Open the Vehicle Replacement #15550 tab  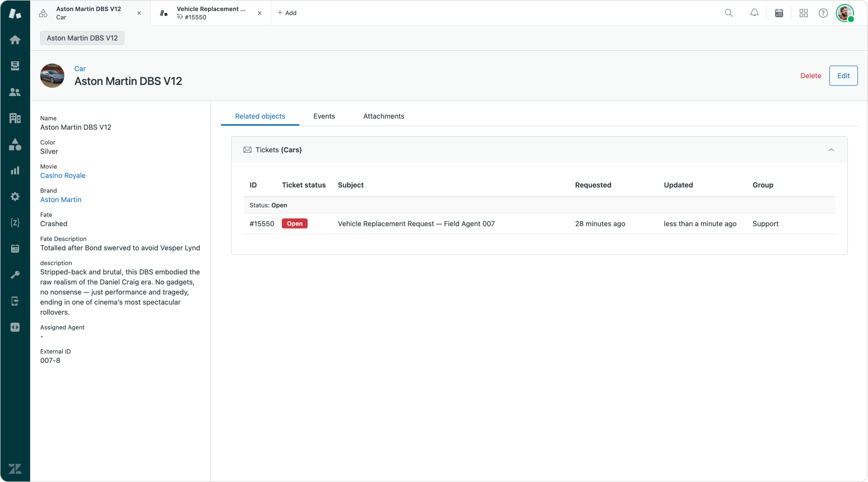(211, 13)
